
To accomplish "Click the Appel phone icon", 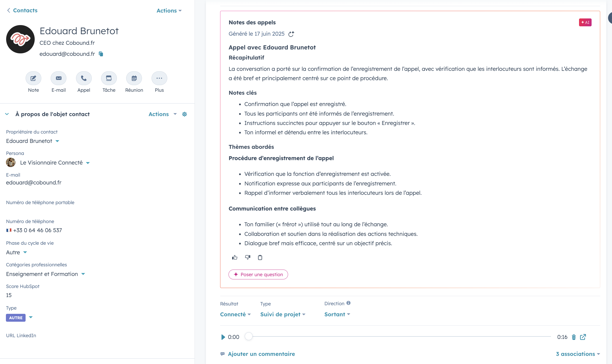I will point(84,78).
